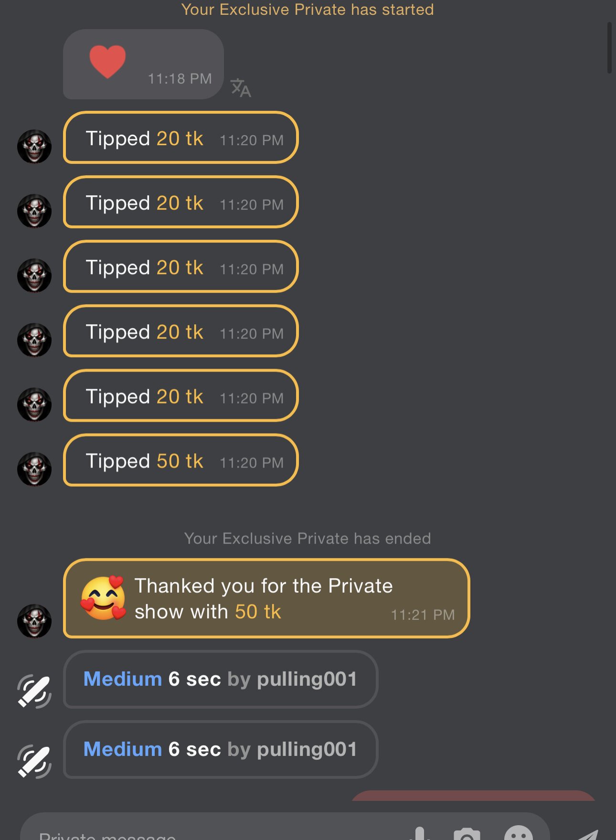Viewport: 616px width, 840px height.
Task: Click skull avatar beside the thank-you message
Action: (34, 621)
